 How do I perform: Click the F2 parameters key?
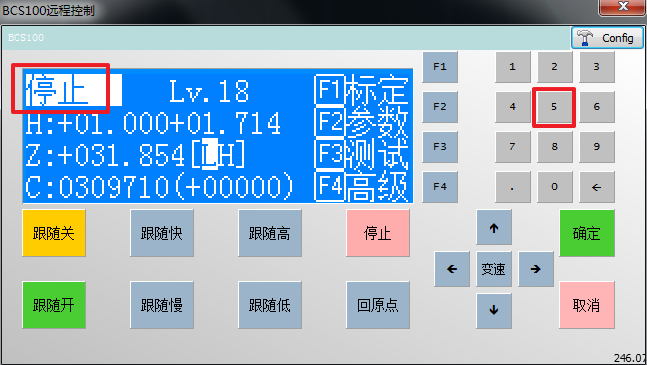(x=440, y=107)
